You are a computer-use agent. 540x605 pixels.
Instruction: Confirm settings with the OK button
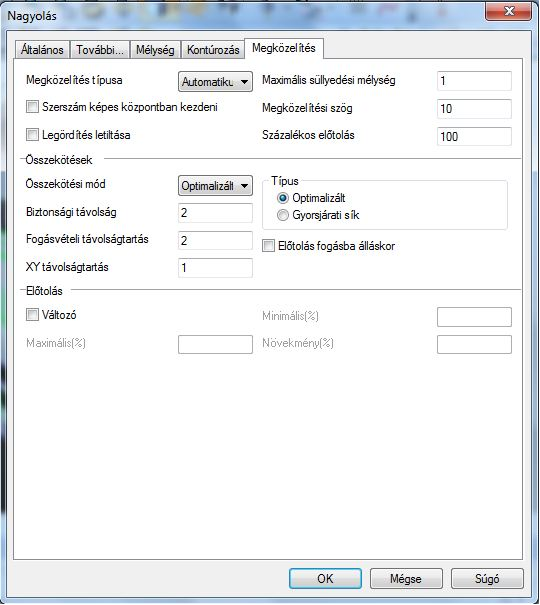point(325,578)
